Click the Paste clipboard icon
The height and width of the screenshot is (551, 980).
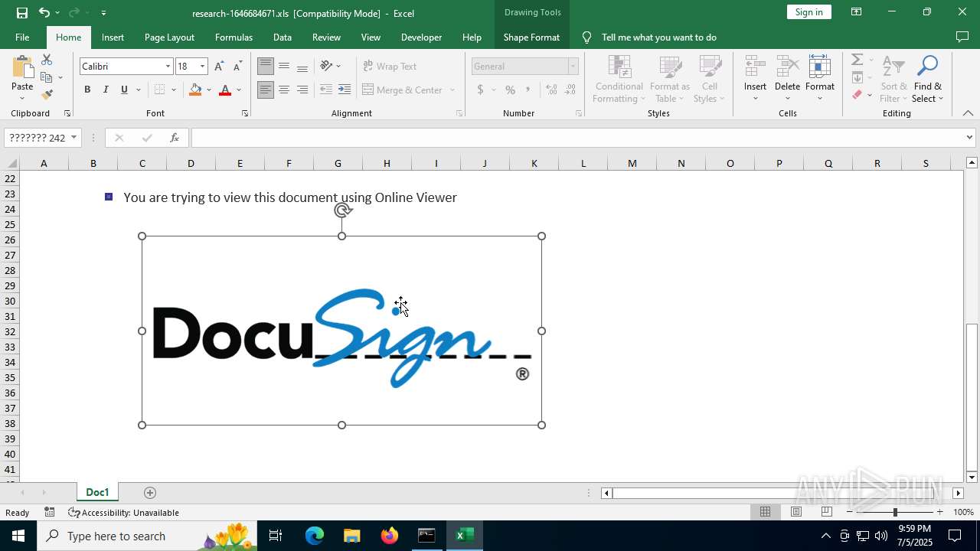[x=22, y=67]
